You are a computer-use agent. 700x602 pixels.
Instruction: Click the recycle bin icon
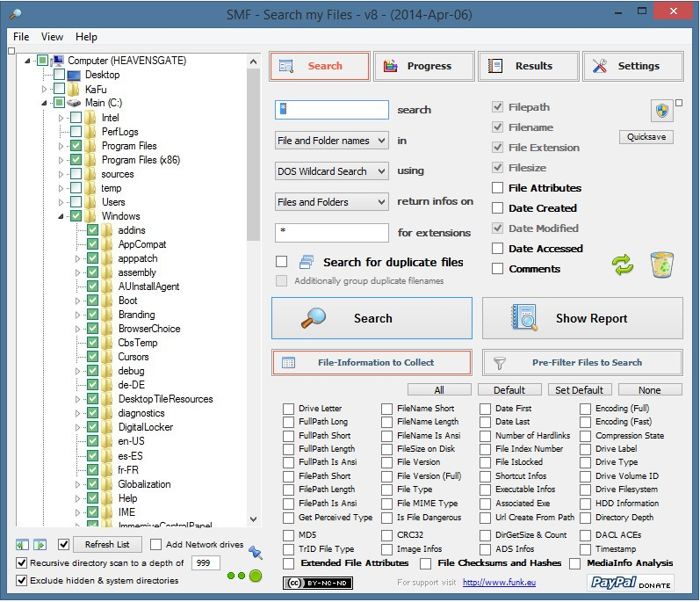662,265
